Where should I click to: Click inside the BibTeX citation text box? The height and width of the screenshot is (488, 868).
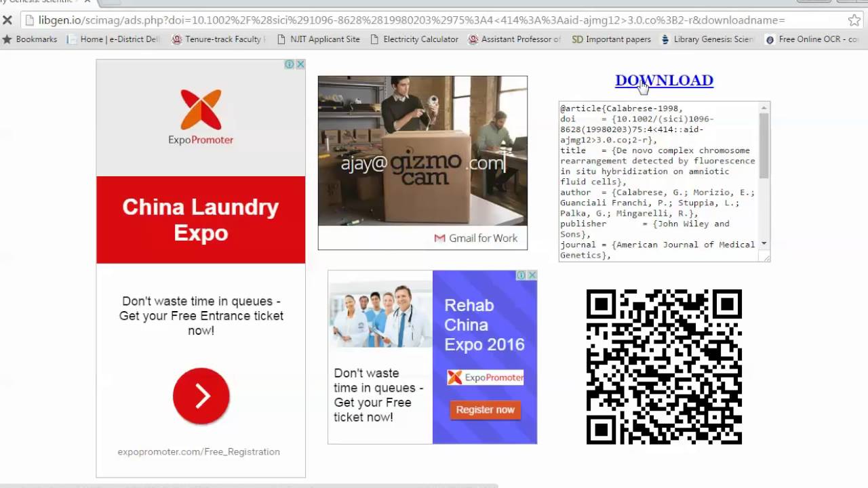point(658,182)
